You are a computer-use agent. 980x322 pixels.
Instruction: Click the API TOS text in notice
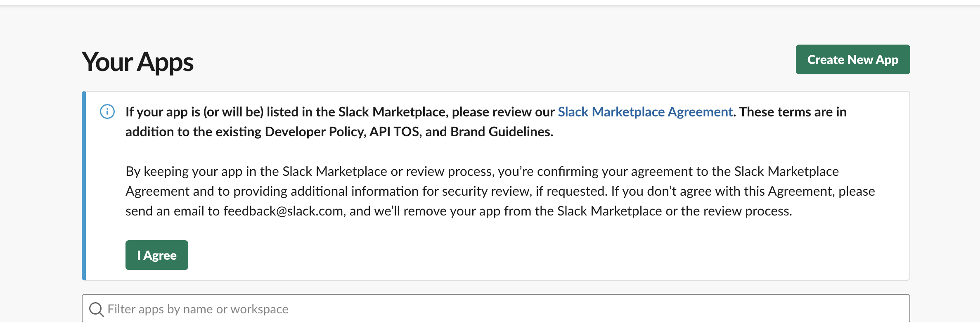pos(394,132)
